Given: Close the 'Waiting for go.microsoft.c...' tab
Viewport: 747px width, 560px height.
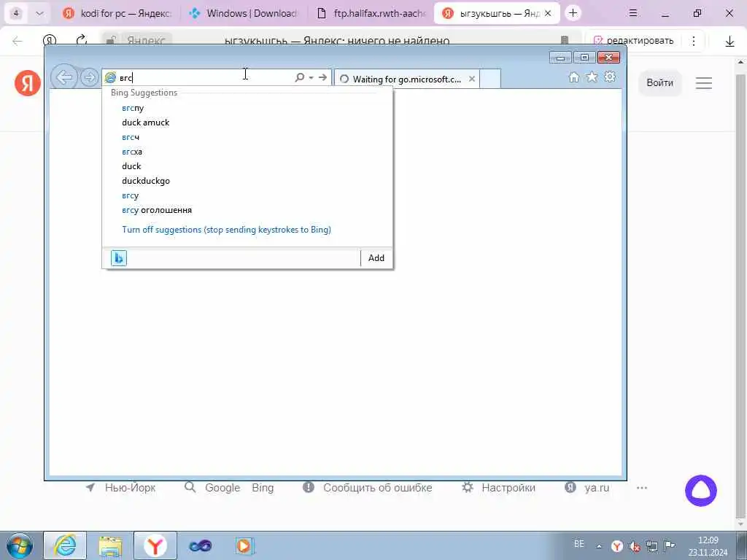Looking at the screenshot, I should [472, 79].
